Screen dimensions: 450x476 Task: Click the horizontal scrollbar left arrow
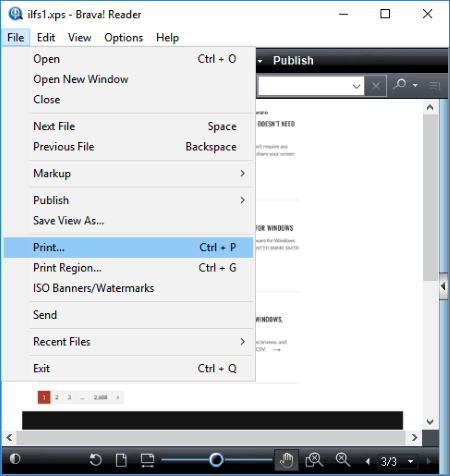pos(9,437)
